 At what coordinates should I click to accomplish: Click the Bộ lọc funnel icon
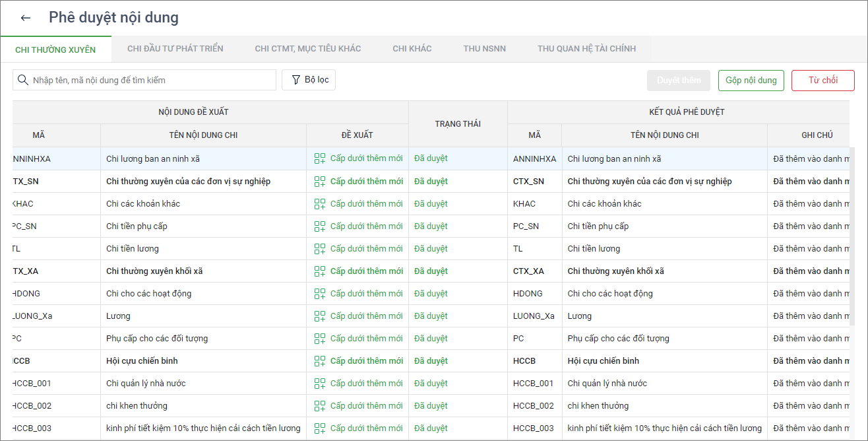tap(295, 80)
